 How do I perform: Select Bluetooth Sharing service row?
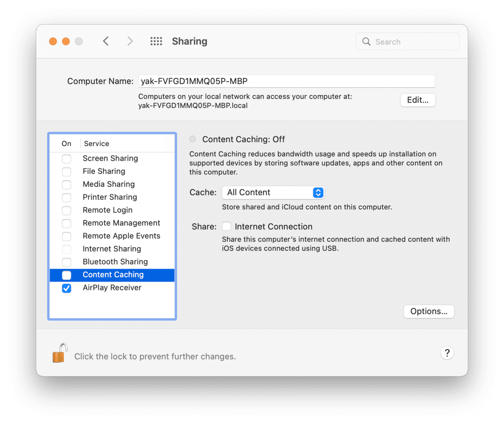[112, 262]
